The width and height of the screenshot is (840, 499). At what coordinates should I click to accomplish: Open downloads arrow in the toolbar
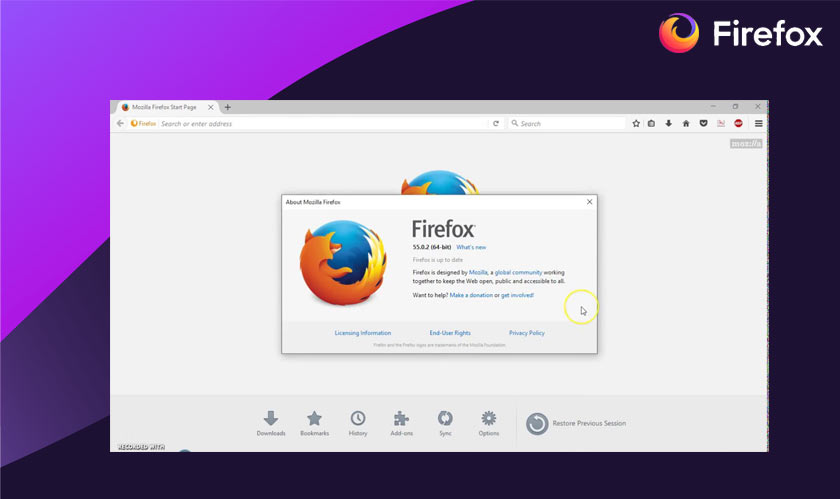[669, 123]
